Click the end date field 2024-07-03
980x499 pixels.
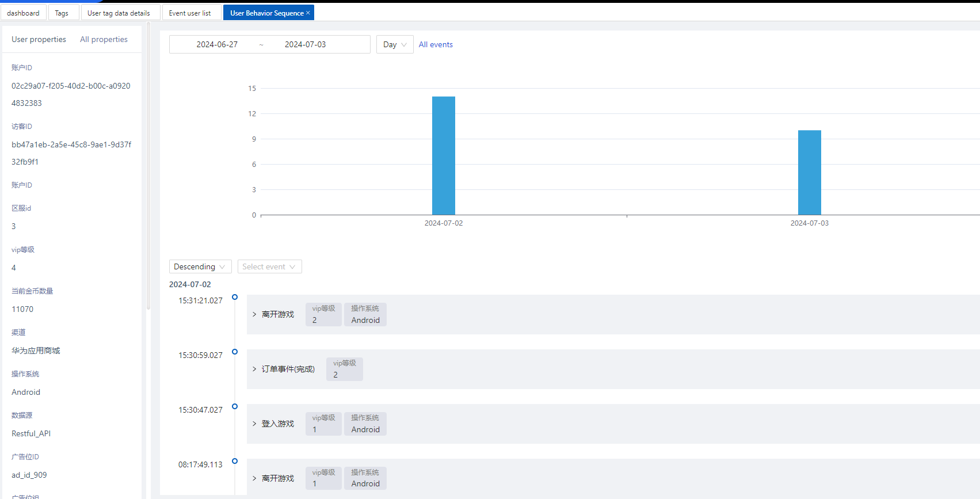(x=305, y=44)
